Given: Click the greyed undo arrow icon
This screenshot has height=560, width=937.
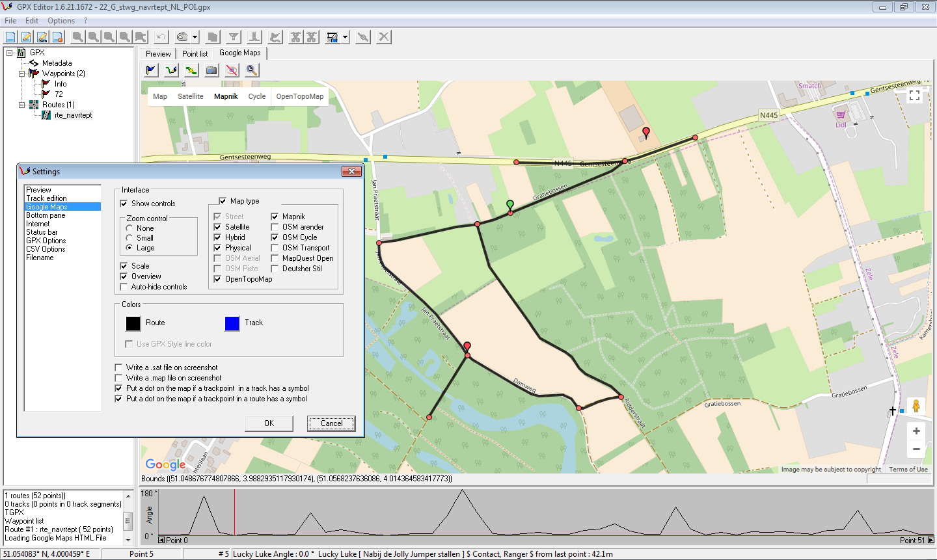Looking at the screenshot, I should 161,37.
